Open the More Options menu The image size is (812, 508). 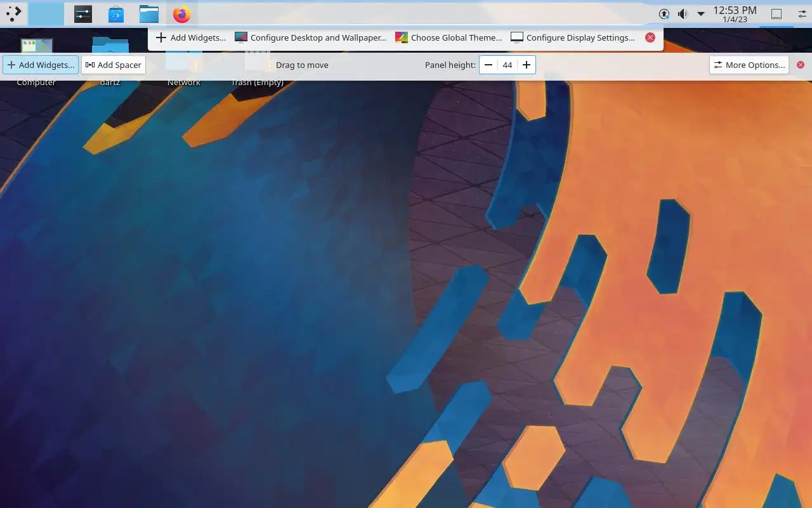[749, 65]
